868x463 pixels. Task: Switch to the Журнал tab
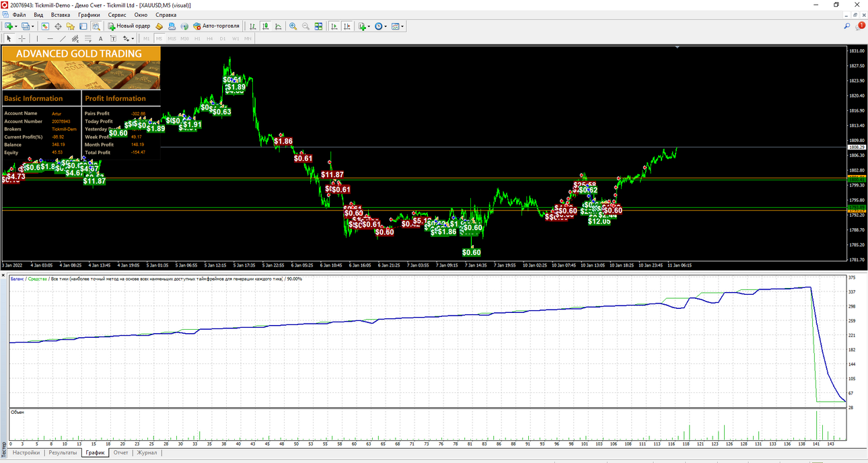point(147,453)
